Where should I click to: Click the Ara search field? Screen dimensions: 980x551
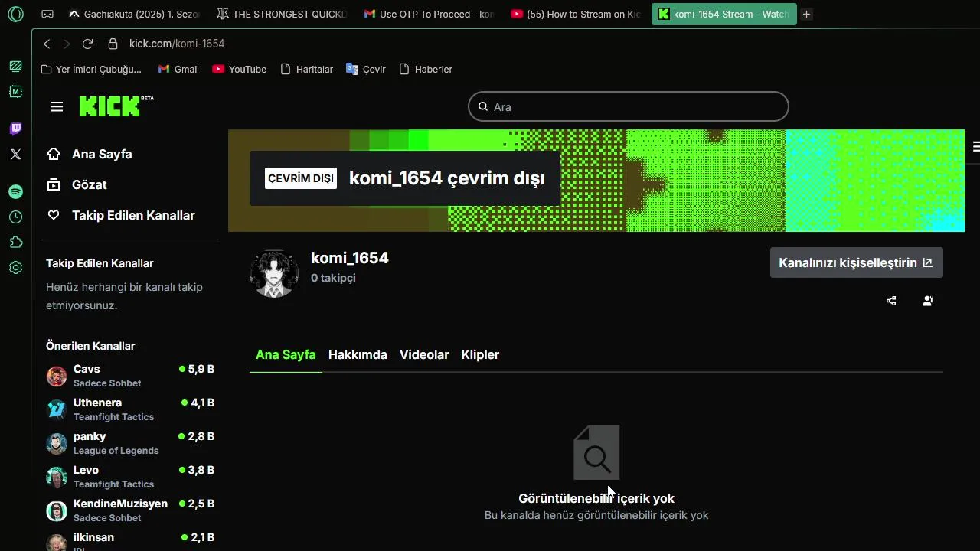(628, 106)
